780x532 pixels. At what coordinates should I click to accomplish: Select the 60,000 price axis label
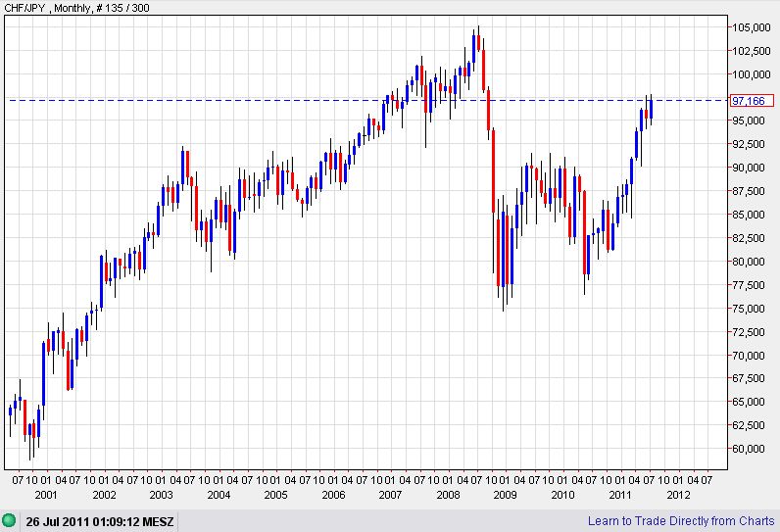click(x=749, y=449)
